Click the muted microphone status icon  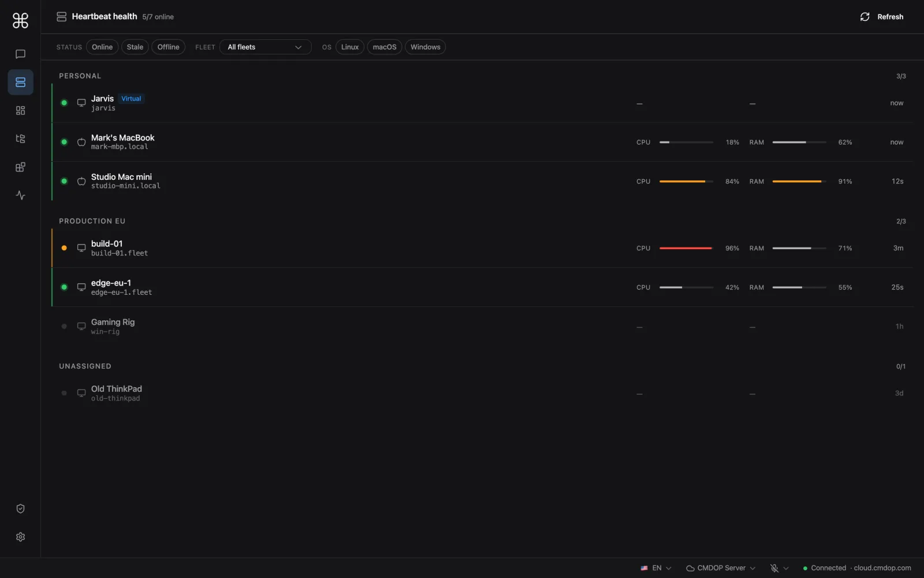click(x=774, y=568)
